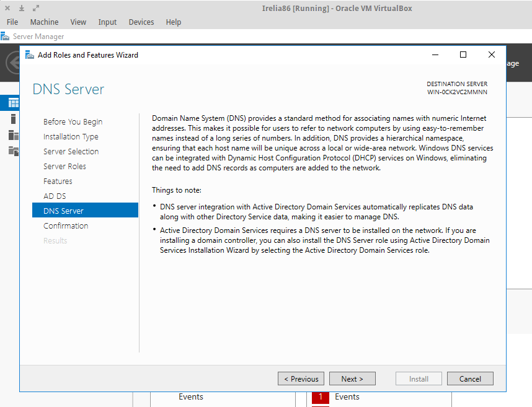Minimize the Add Roles wizard window
Screen dimensions: 532x407
pos(435,55)
